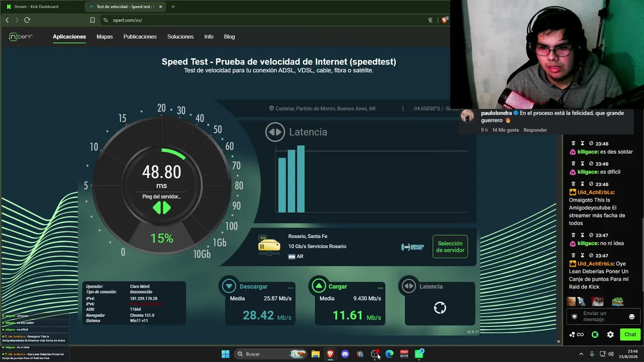Viewport: 644px width, 362px height.
Task: Click the 28.42 Mb/s download value
Action: point(267,316)
